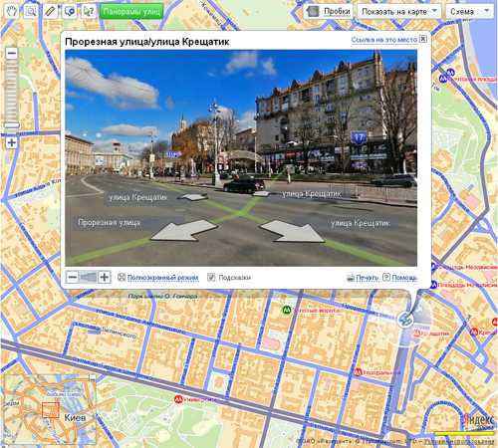The width and height of the screenshot is (498, 448).
Task: Click the map zoom slider handle
Action: point(12,125)
